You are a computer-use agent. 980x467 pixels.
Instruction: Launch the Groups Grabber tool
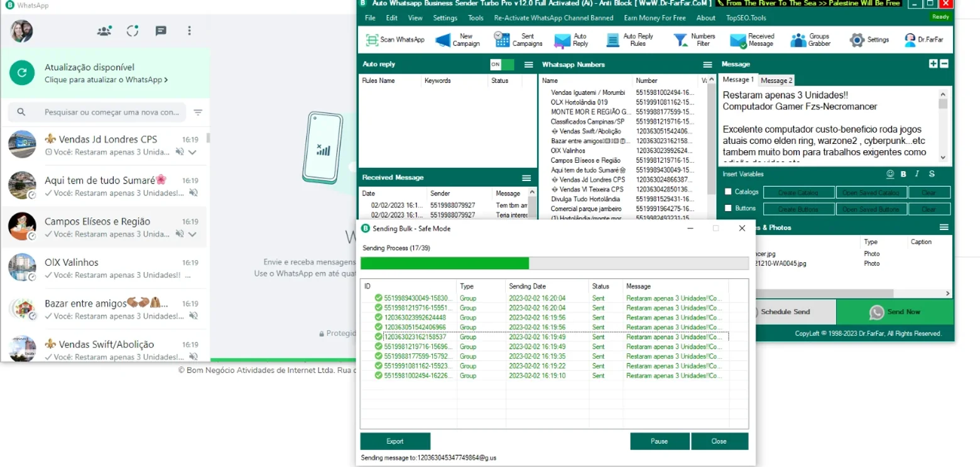(x=810, y=40)
